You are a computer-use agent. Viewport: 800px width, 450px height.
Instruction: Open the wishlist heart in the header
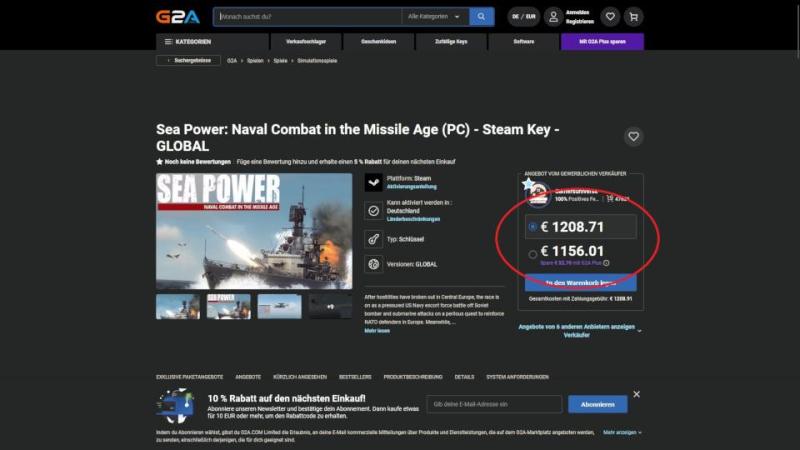click(610, 17)
